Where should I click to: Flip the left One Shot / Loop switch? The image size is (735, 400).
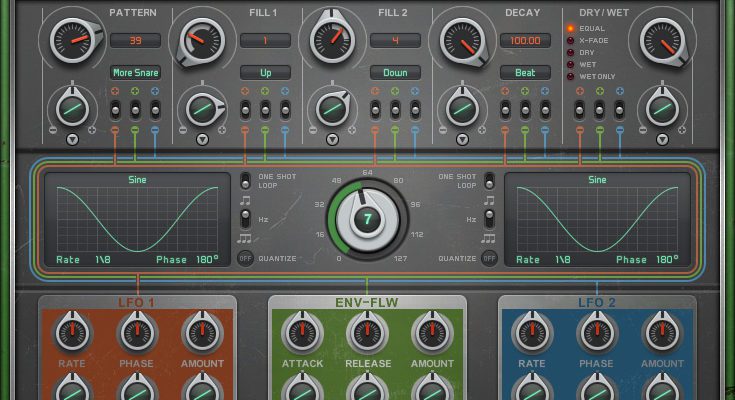[245, 182]
